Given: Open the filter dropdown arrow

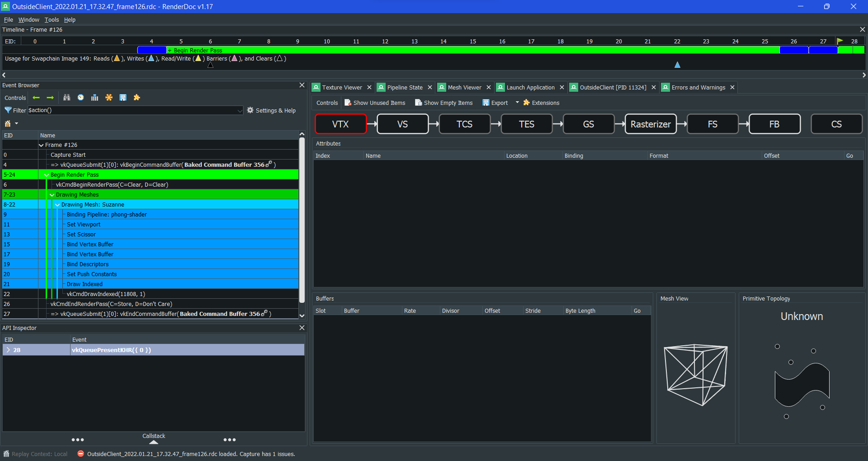Looking at the screenshot, I should (239, 110).
